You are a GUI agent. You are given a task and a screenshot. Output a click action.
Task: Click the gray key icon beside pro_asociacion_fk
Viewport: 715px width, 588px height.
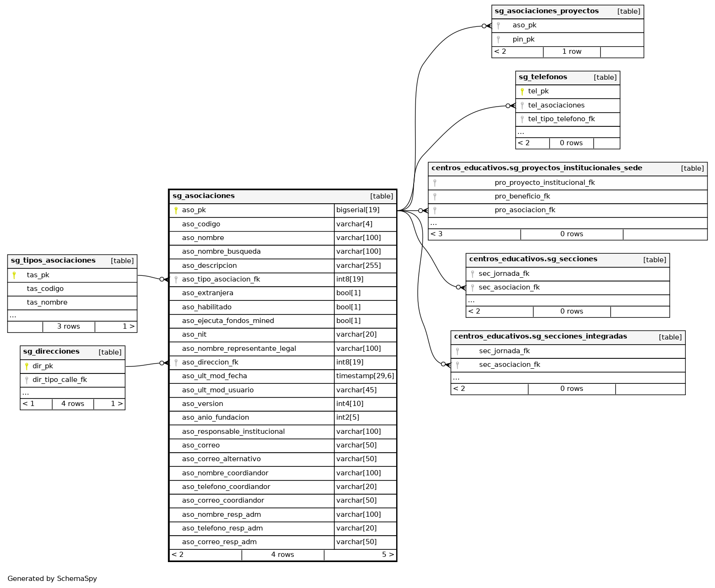point(435,210)
